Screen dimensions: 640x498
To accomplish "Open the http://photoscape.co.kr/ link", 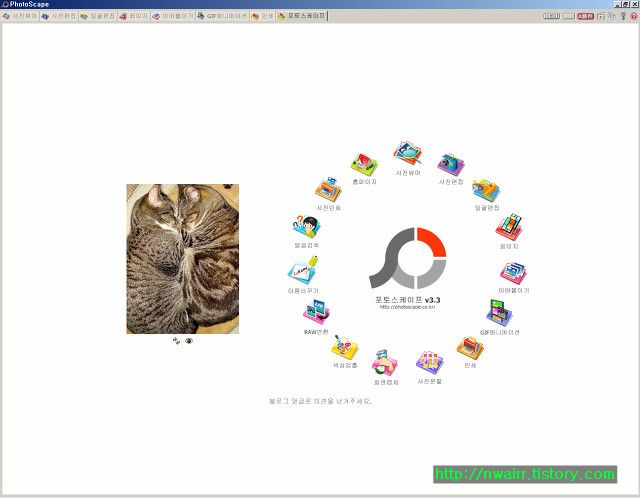I will (407, 307).
